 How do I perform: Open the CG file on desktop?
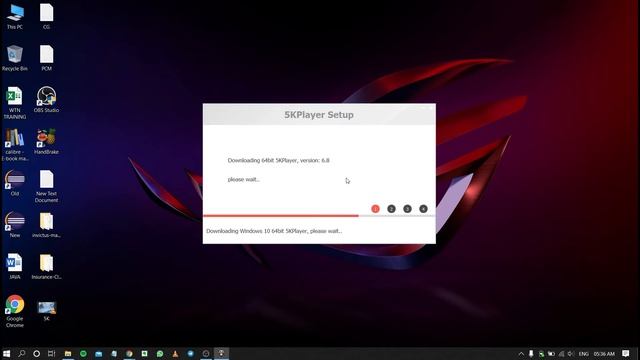click(x=47, y=16)
